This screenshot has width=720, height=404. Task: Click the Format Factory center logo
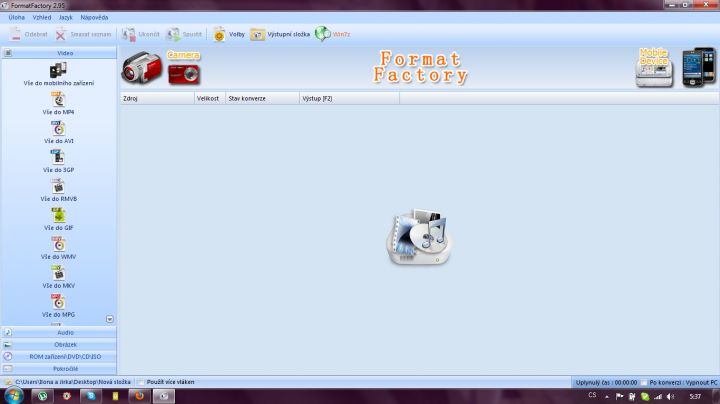pyautogui.click(x=419, y=237)
